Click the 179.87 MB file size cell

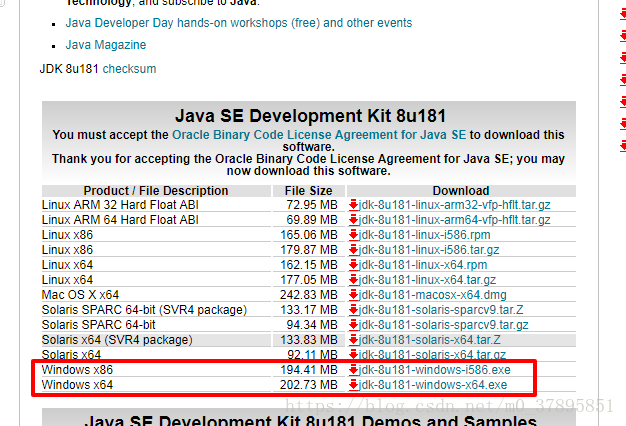(x=309, y=250)
